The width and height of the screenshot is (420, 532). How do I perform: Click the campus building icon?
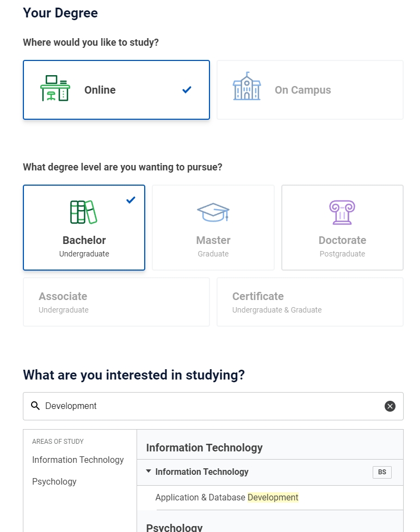click(246, 87)
